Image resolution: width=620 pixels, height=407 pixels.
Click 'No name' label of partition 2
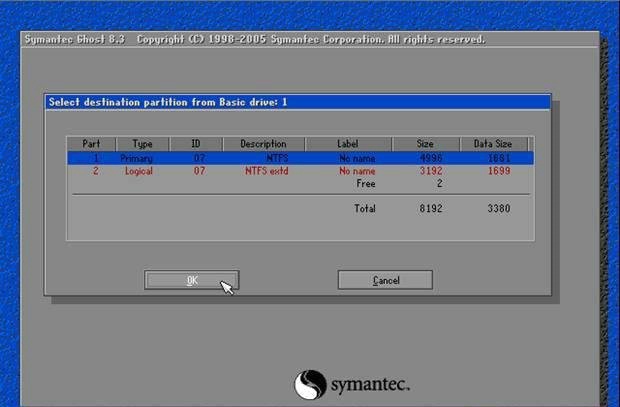(357, 171)
